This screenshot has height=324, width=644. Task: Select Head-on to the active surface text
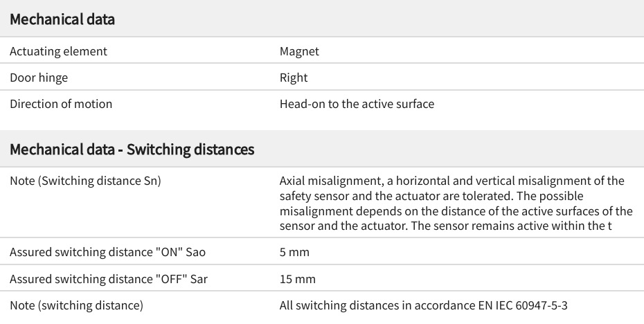click(x=357, y=104)
